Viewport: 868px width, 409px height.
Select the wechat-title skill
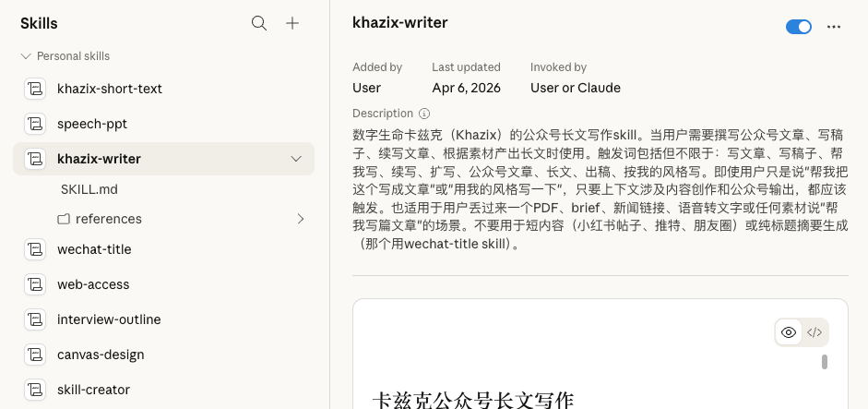(94, 249)
